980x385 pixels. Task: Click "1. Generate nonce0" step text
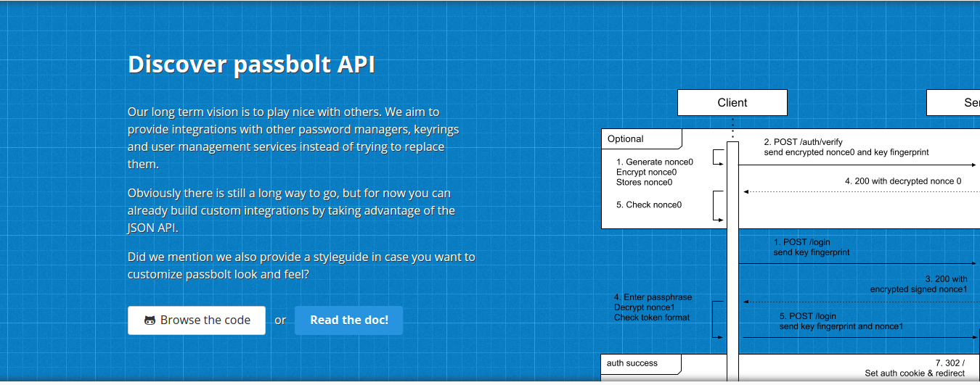tap(655, 162)
